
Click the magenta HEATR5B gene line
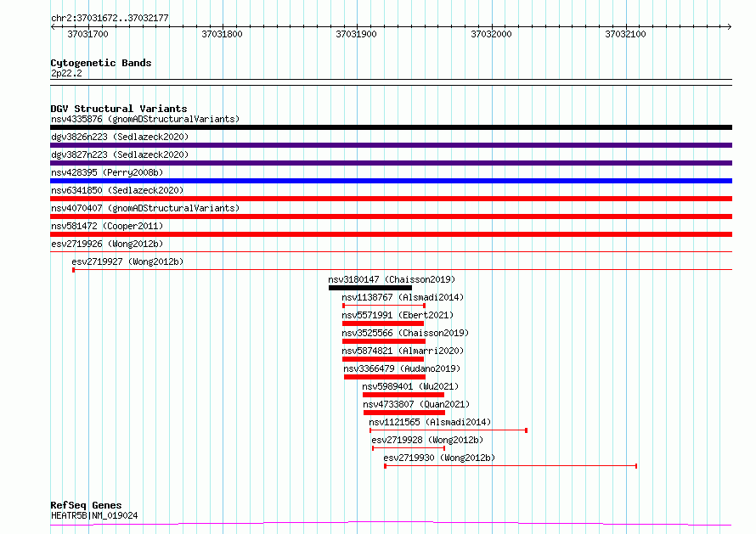pos(391,524)
